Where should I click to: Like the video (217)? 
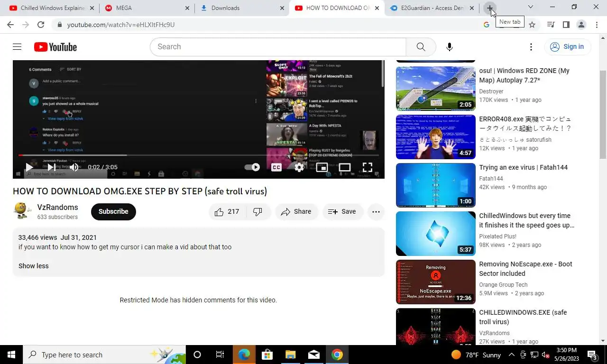click(x=227, y=212)
